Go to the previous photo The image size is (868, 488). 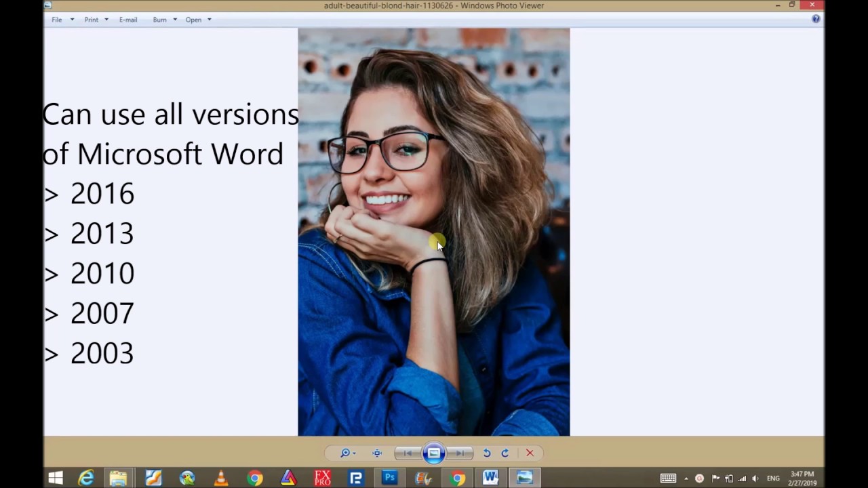[x=408, y=453]
